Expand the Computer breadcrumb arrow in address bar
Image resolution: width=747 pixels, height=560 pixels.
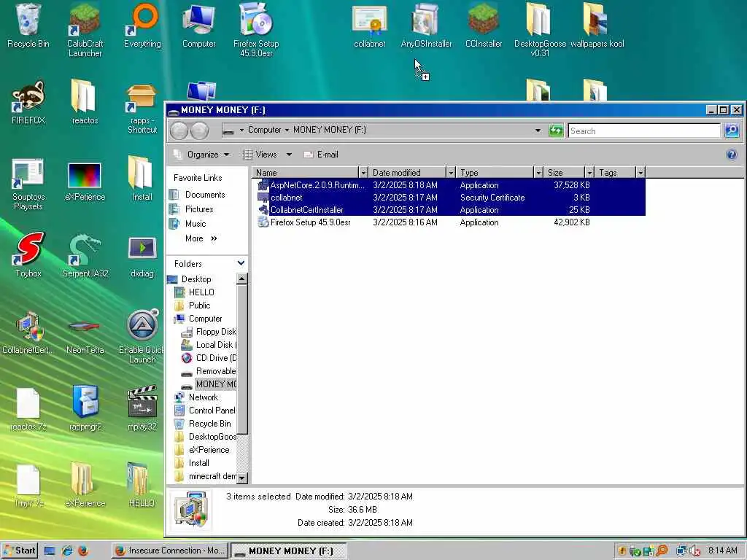[x=287, y=130]
